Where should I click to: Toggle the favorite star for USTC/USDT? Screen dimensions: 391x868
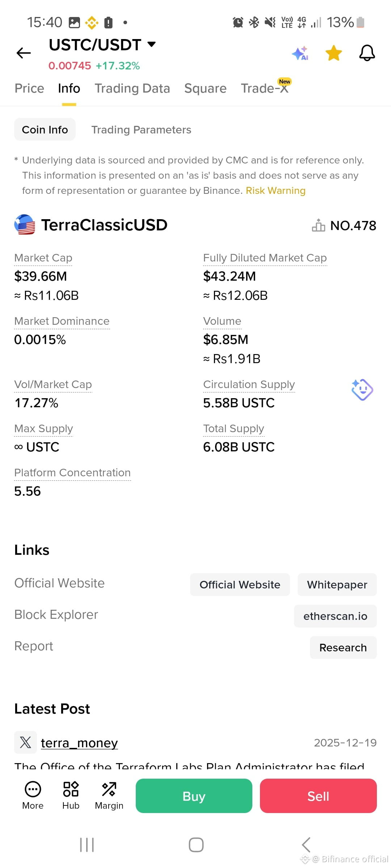pos(333,53)
